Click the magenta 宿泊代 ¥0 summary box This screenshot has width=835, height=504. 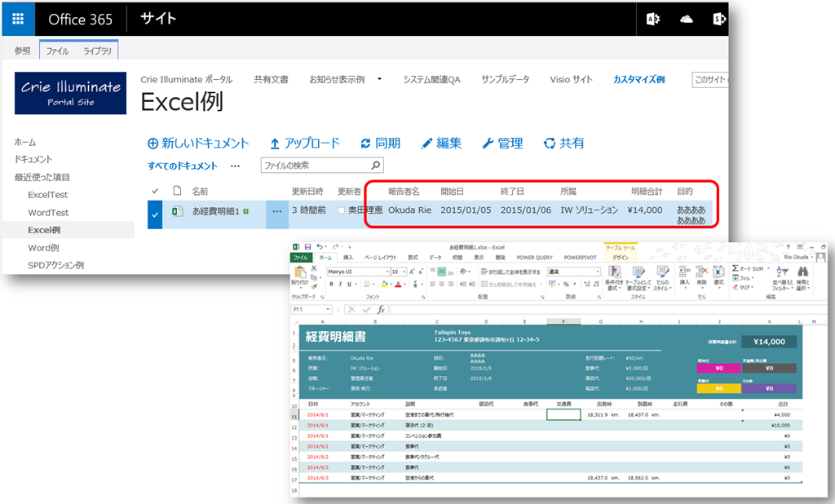(x=718, y=368)
